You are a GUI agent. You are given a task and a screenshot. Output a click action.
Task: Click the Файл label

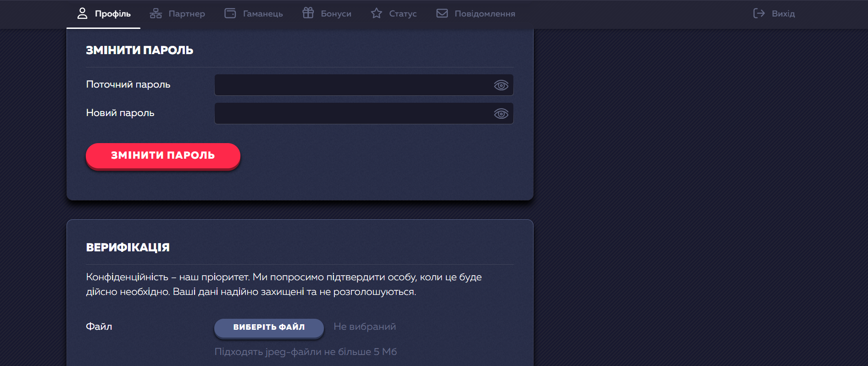[x=99, y=327]
